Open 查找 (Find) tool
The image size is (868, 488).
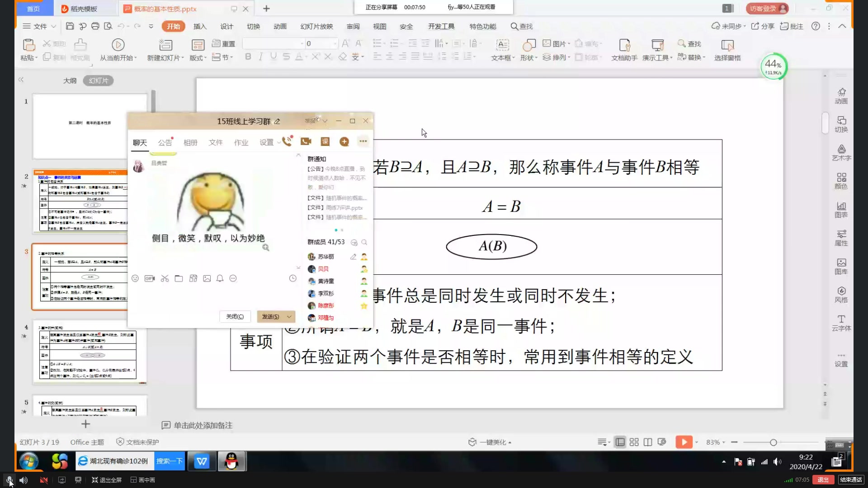tap(689, 43)
